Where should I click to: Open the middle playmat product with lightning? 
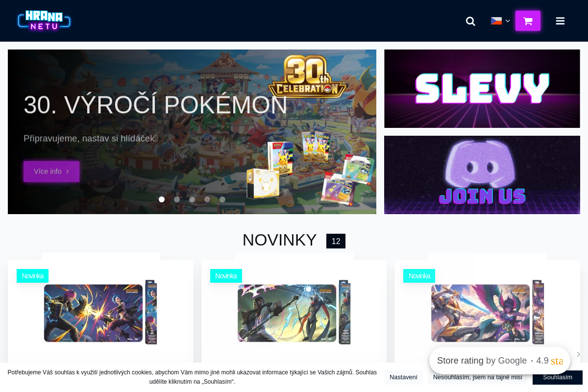pyautogui.click(x=294, y=313)
